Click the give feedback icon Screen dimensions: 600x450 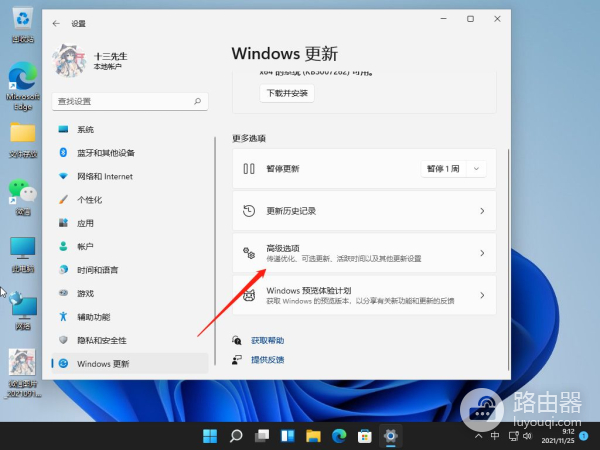237,359
